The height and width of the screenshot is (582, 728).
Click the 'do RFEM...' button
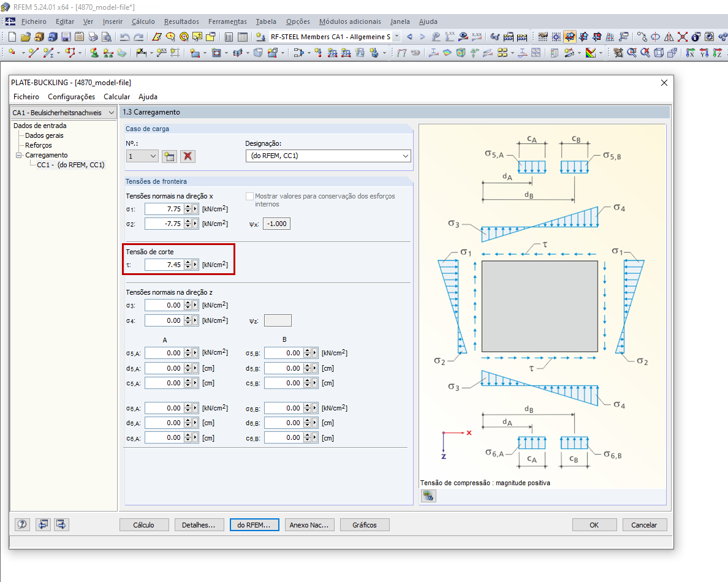(x=254, y=525)
